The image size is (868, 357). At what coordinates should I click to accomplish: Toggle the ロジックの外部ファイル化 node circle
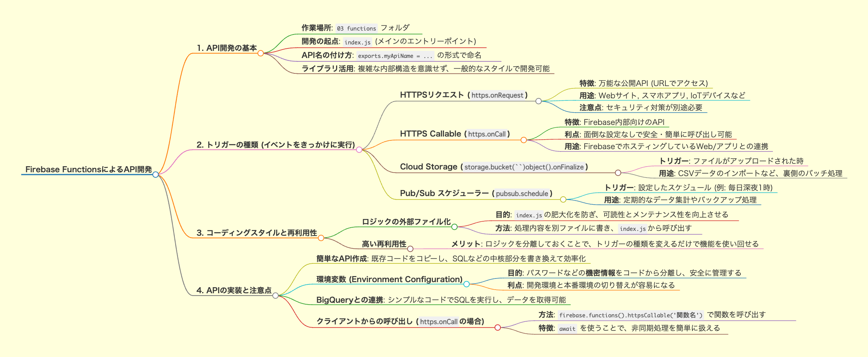[x=455, y=227]
